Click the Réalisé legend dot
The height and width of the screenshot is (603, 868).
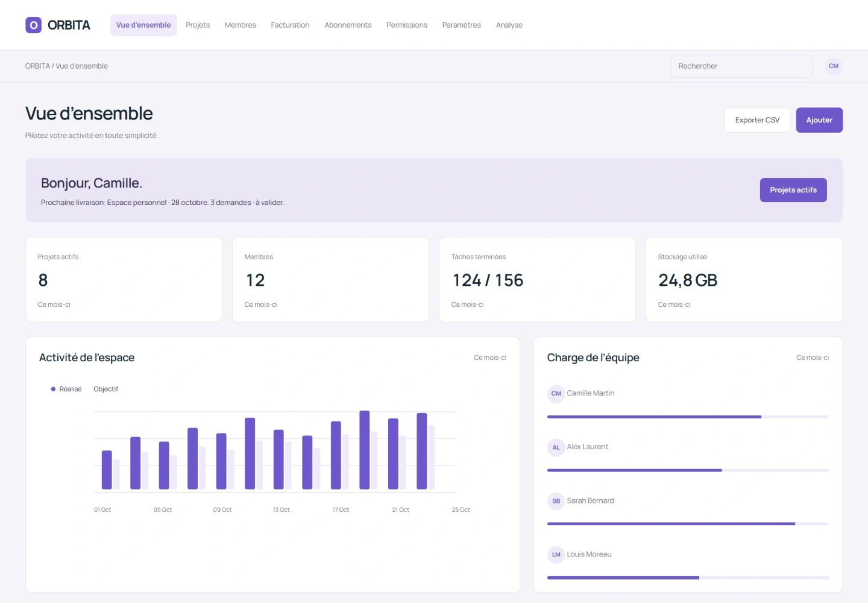(x=53, y=389)
